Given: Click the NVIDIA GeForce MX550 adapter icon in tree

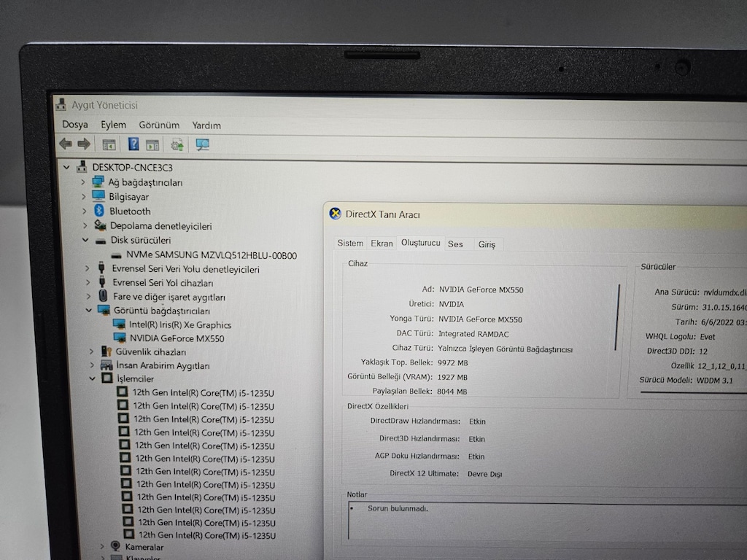Looking at the screenshot, I should [120, 338].
